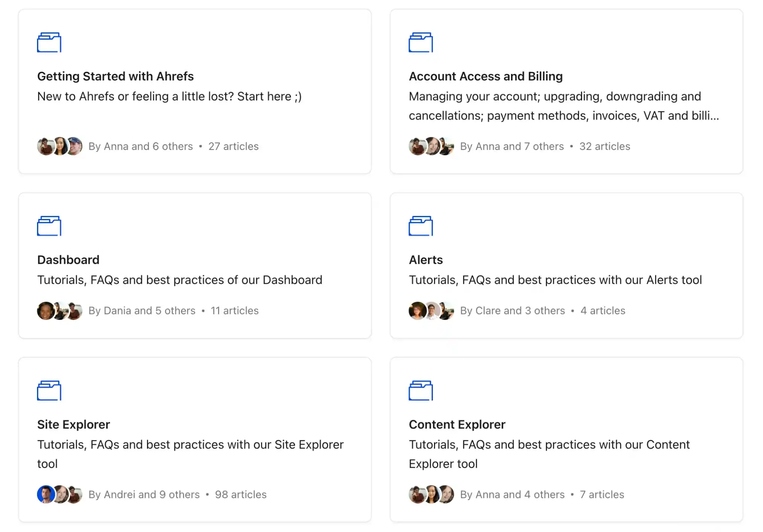763x532 pixels.
Task: Click Andrei's blue avatar in Site Explorer
Action: [45, 494]
